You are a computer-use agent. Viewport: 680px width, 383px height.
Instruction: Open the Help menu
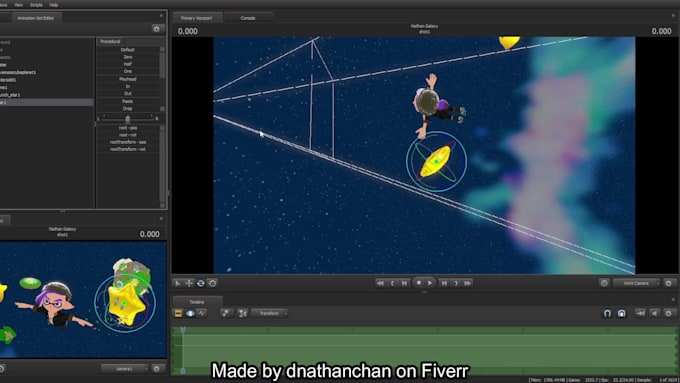tap(54, 5)
